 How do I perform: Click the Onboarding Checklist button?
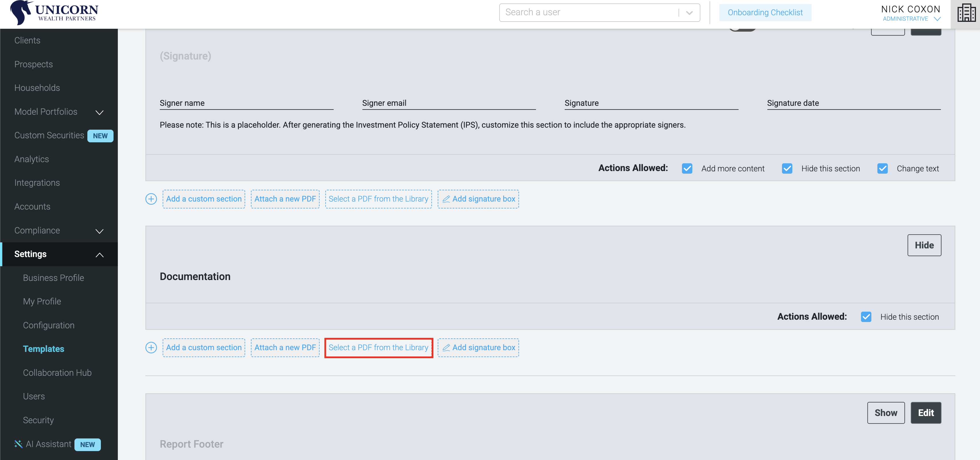[765, 13]
